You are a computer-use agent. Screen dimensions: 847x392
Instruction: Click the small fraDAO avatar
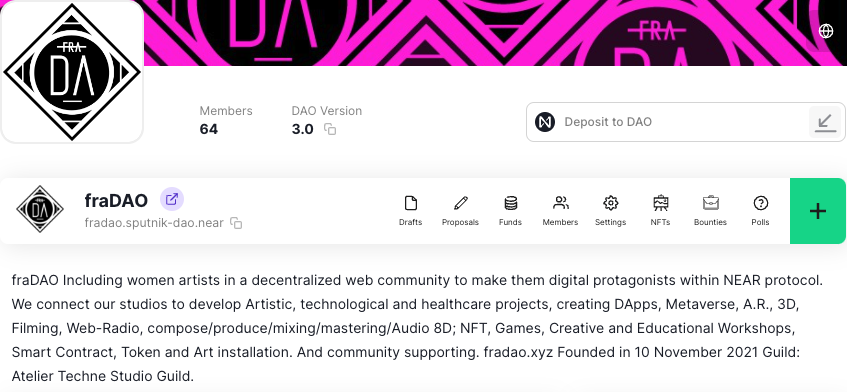(39, 209)
